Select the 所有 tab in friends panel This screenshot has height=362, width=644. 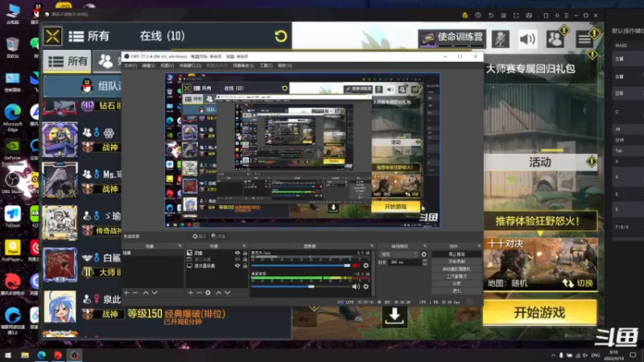[x=68, y=62]
